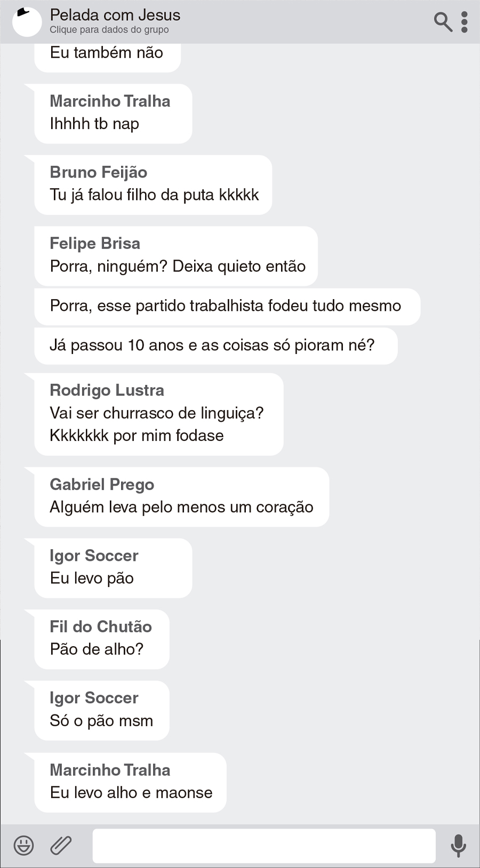Click 'Clique para dados do grupo' subtitle

(109, 30)
